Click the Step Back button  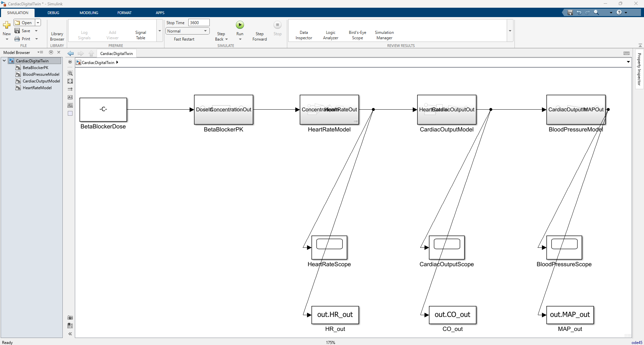pos(221,36)
